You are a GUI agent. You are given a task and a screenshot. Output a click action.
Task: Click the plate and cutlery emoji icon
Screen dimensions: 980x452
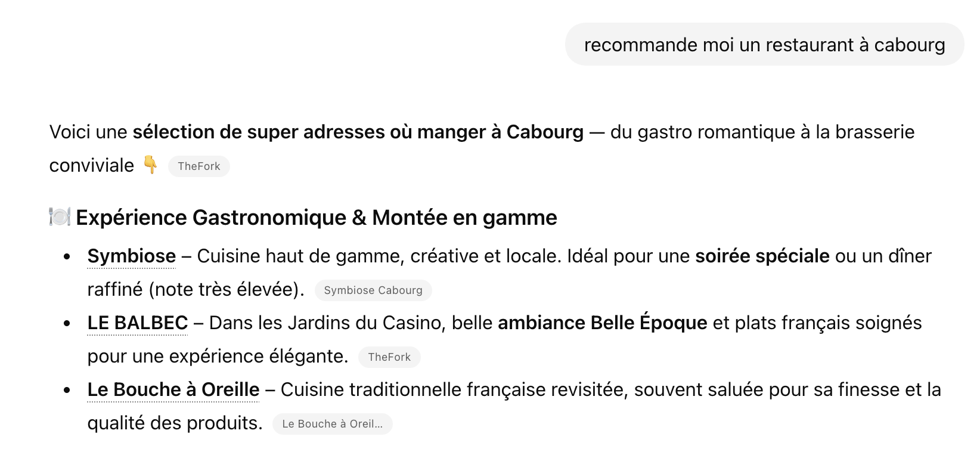(60, 217)
